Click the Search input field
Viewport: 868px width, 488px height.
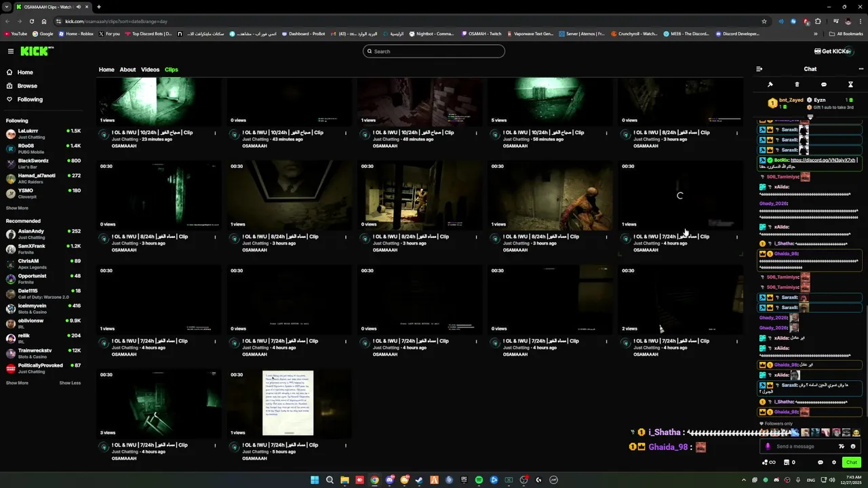point(434,52)
